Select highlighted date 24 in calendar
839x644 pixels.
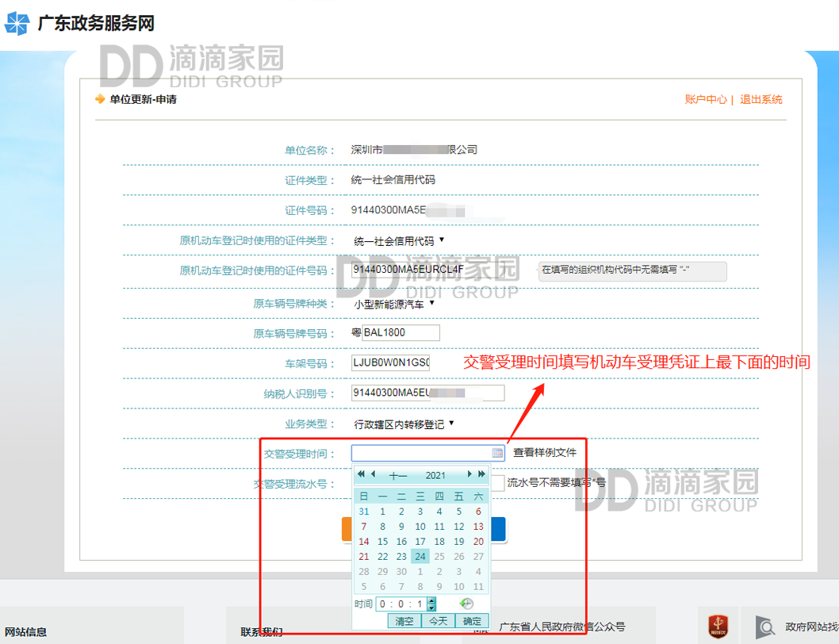420,556
